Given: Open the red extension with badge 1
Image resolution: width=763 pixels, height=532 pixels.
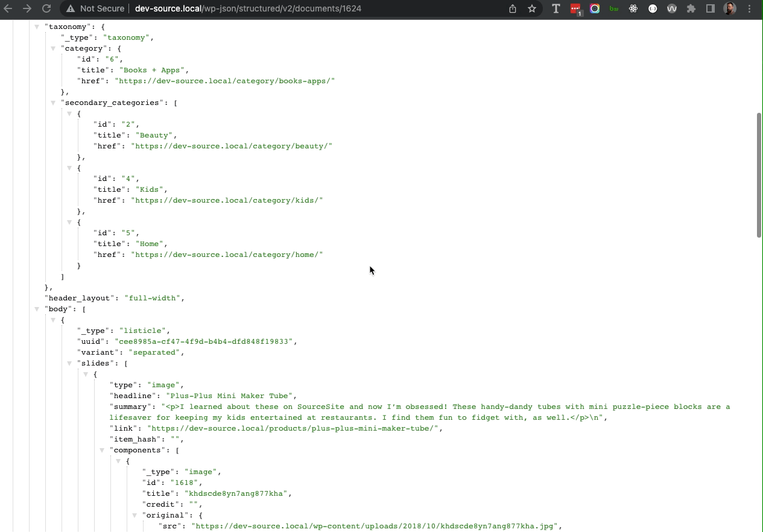Looking at the screenshot, I should pyautogui.click(x=575, y=8).
